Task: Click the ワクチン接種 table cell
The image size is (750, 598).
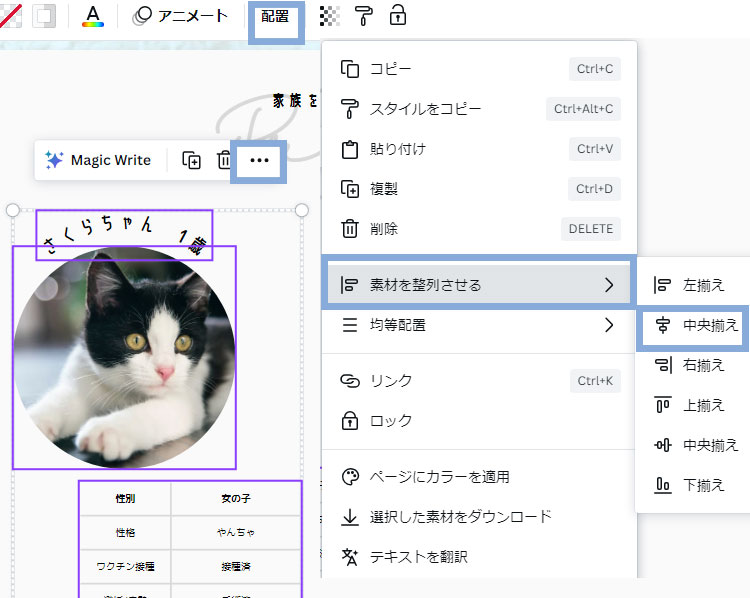Action: pyautogui.click(x=125, y=566)
